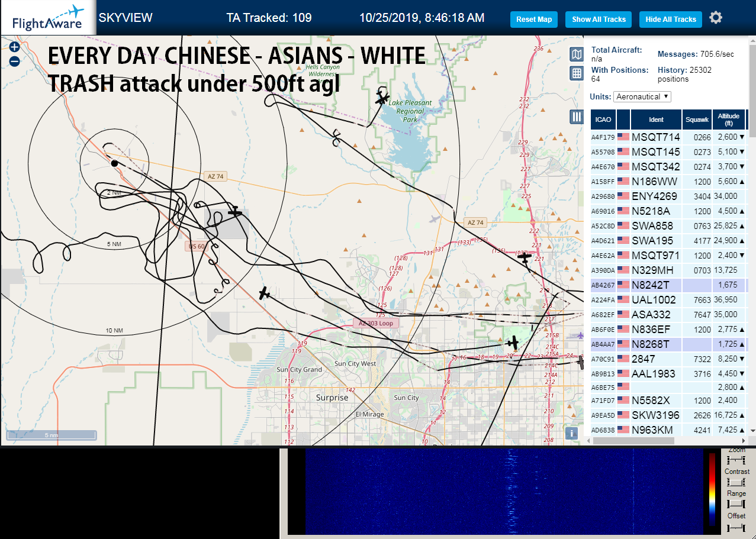Click the TA Tracked: 109 header text
Image resolution: width=756 pixels, height=539 pixels.
point(269,18)
